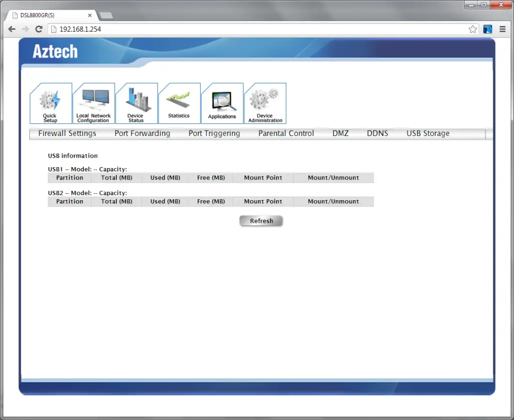Click USB1 Mount/Unmount column header
The height and width of the screenshot is (420, 514).
coord(333,178)
